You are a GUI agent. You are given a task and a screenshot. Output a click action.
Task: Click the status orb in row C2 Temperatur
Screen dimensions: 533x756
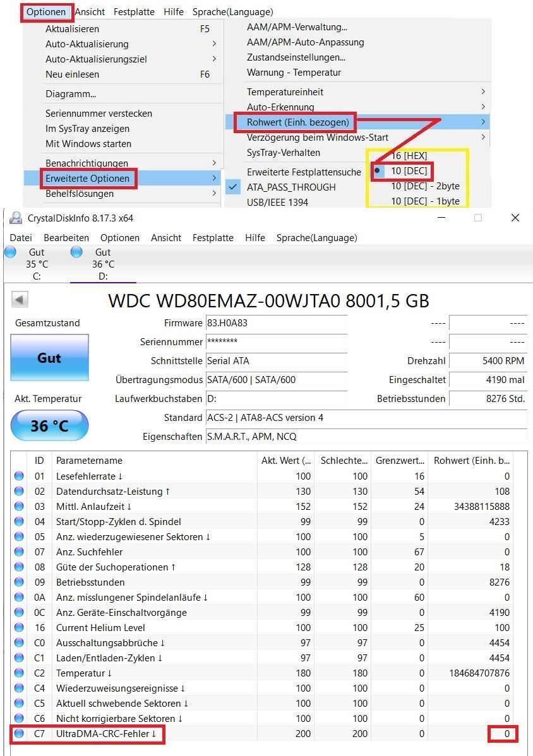(x=19, y=673)
